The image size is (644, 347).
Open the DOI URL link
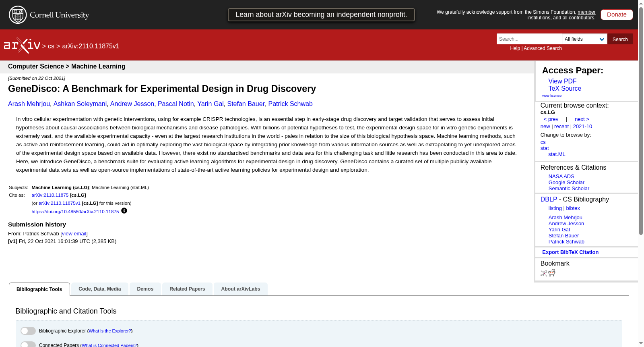[x=75, y=212]
